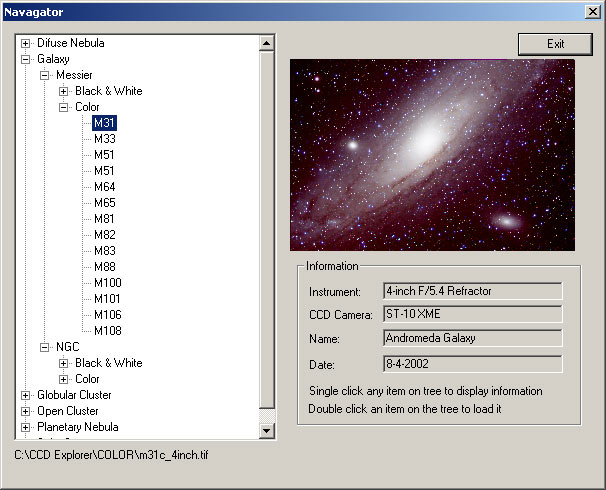Expand Color under the NGC branch

click(64, 379)
